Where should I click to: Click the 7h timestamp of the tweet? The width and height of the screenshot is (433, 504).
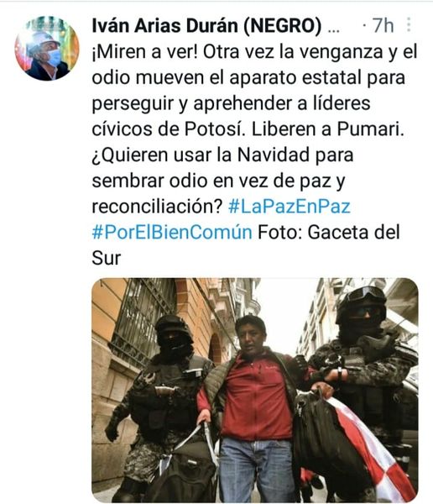point(383,25)
